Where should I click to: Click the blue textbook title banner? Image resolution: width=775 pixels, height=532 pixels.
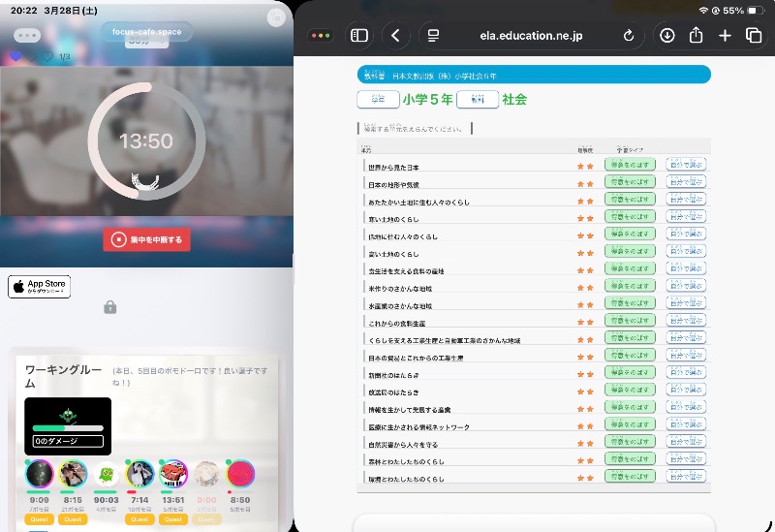point(534,75)
